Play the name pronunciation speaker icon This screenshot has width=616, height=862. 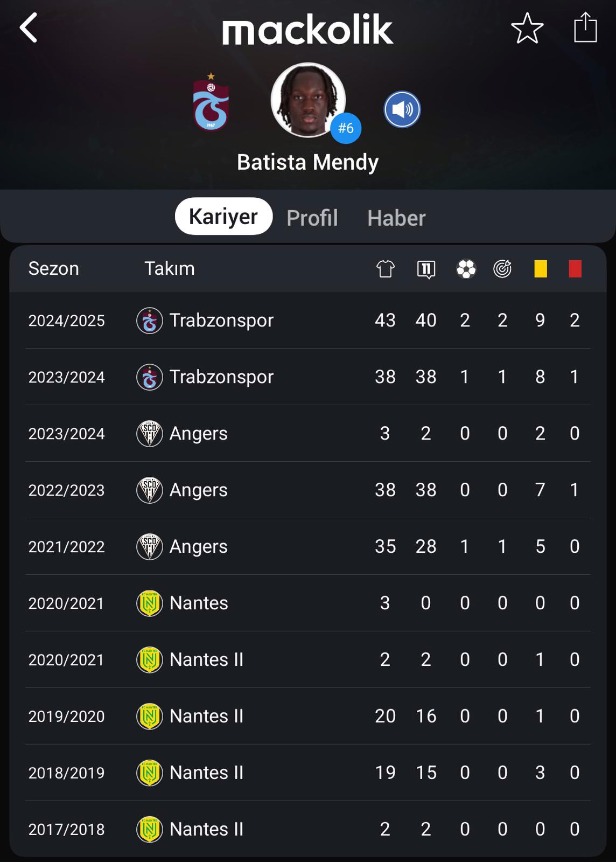tap(402, 109)
